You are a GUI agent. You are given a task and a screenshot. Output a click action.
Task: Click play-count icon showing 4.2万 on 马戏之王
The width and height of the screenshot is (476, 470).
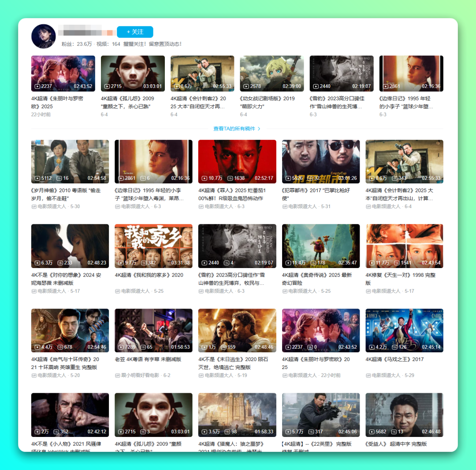372,347
